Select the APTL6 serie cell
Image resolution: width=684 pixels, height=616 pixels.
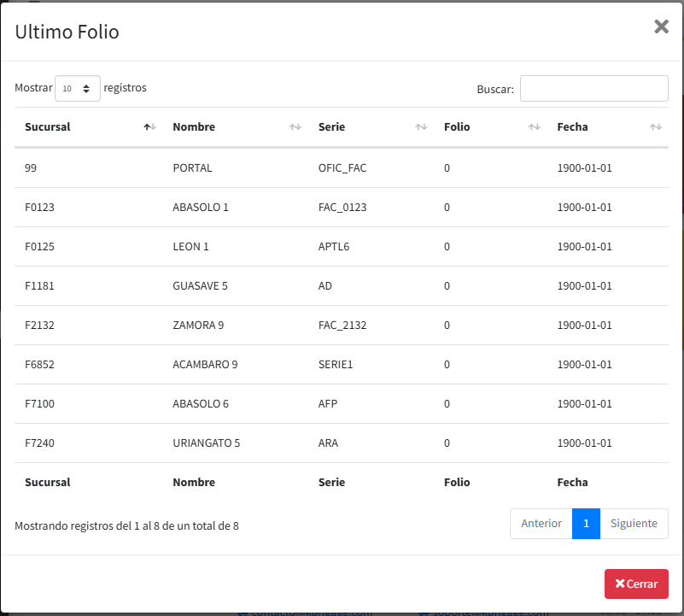pos(334,247)
